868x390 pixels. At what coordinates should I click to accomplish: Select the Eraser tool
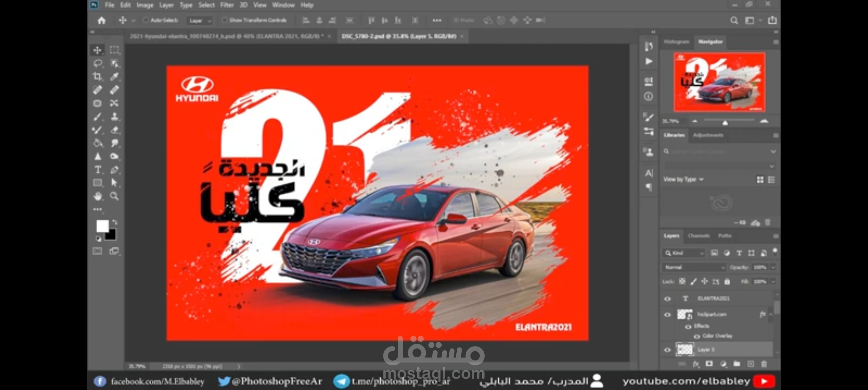(114, 130)
